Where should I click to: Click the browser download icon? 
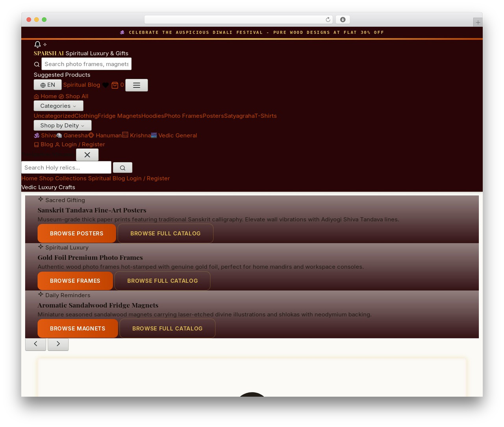tap(343, 20)
